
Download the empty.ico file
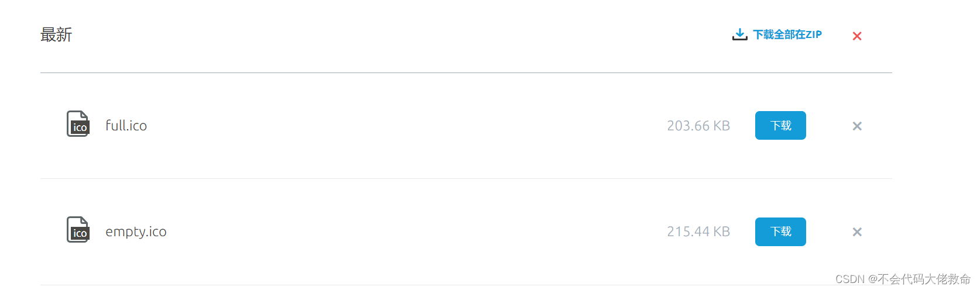click(x=780, y=232)
